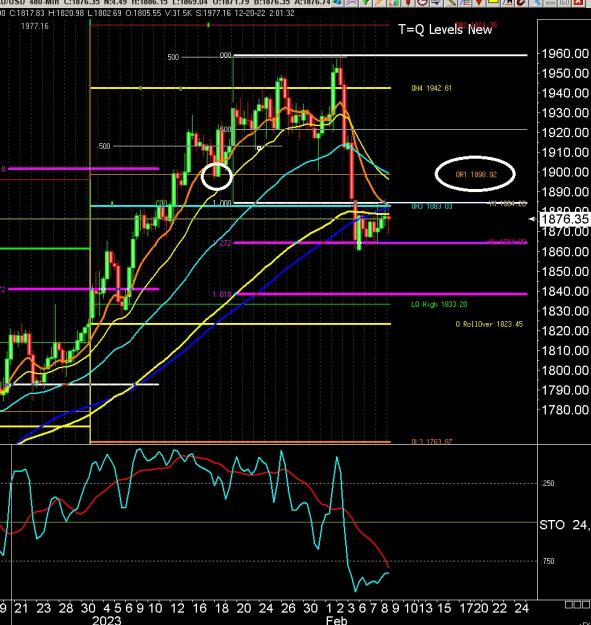Click the 'QR3 1883.03' level label

click(432, 206)
